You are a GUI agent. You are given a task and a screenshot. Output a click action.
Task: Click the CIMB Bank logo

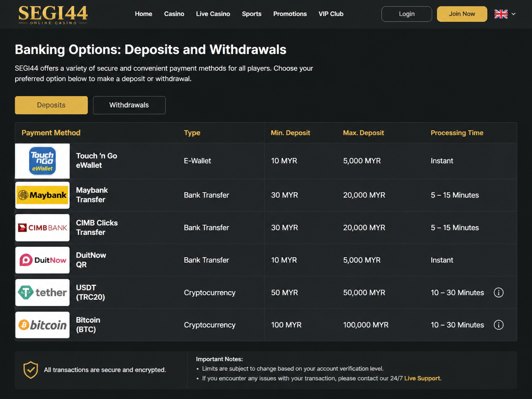click(x=43, y=228)
